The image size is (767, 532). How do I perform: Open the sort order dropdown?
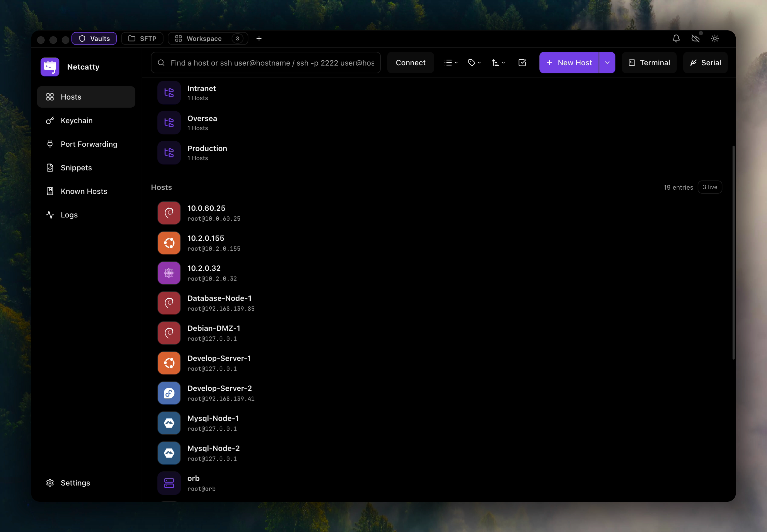[x=498, y=63]
